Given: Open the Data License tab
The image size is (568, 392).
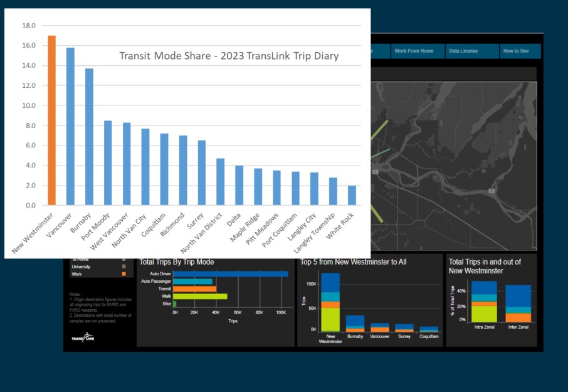Looking at the screenshot, I should tap(462, 51).
